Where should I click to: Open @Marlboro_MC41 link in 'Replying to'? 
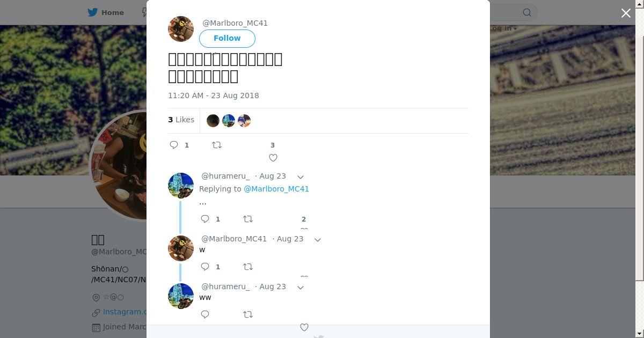click(x=276, y=189)
